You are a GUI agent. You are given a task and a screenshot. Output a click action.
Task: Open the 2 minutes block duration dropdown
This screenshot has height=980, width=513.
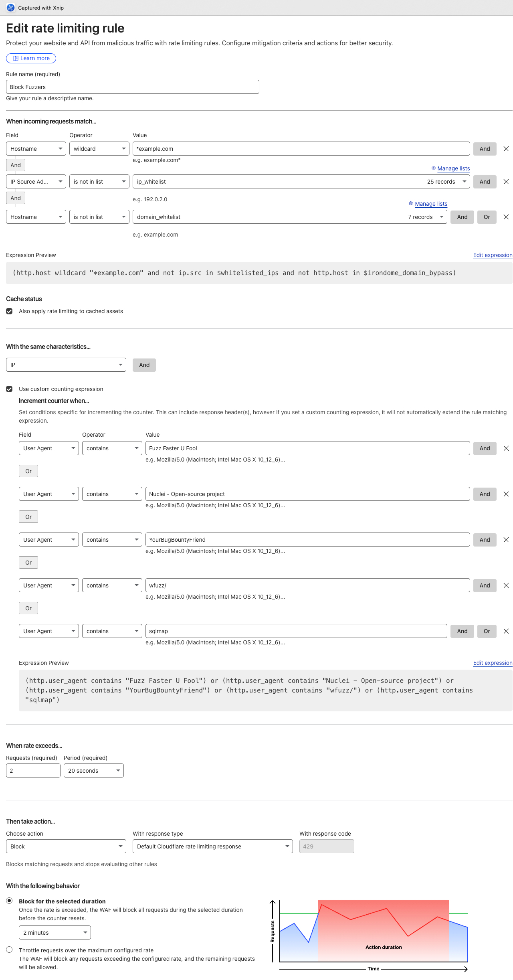[55, 933]
